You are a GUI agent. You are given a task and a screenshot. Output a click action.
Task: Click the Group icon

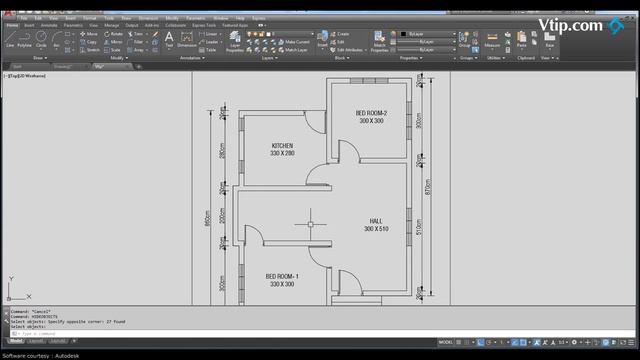click(x=464, y=40)
